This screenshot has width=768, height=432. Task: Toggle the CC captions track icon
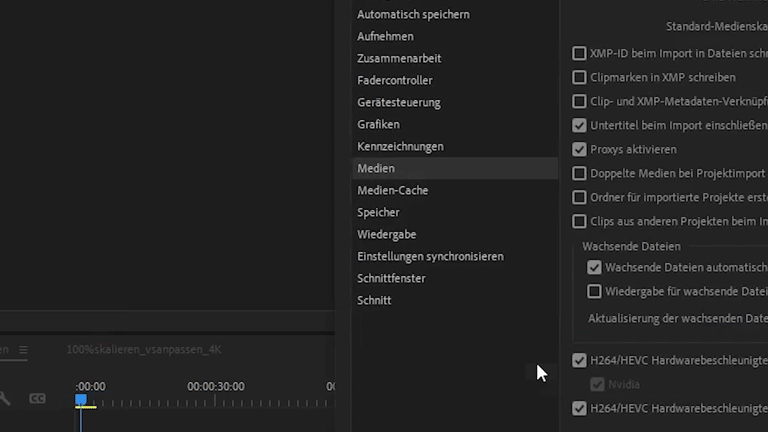[x=37, y=398]
